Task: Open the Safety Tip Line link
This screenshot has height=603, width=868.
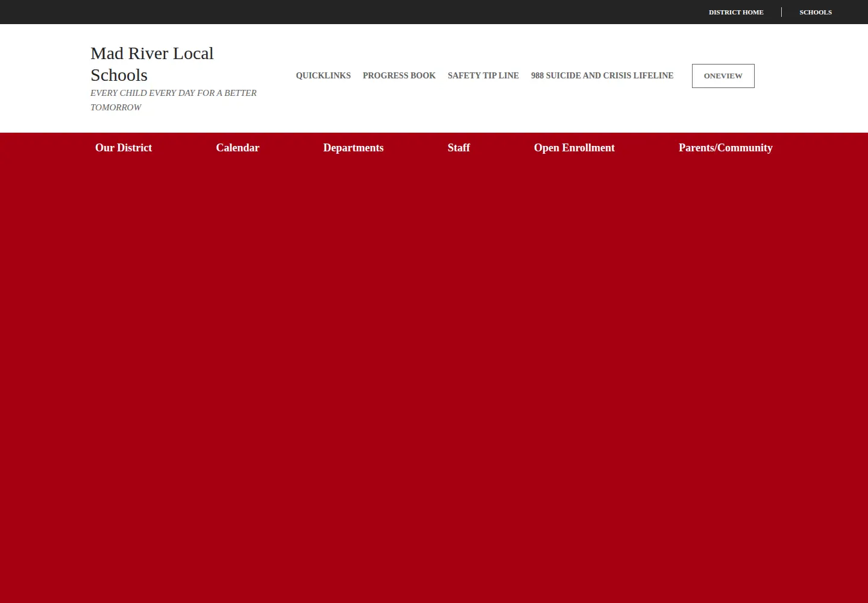Action: [483, 75]
